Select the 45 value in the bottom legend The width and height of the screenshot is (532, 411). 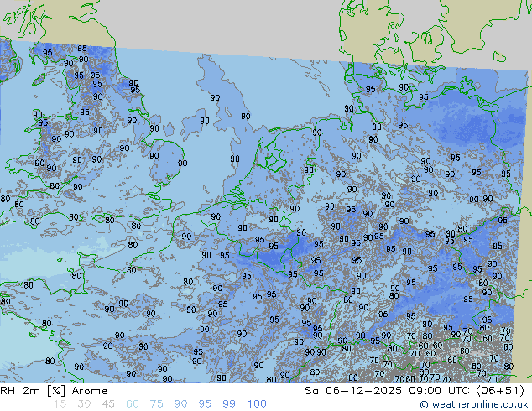(x=108, y=404)
